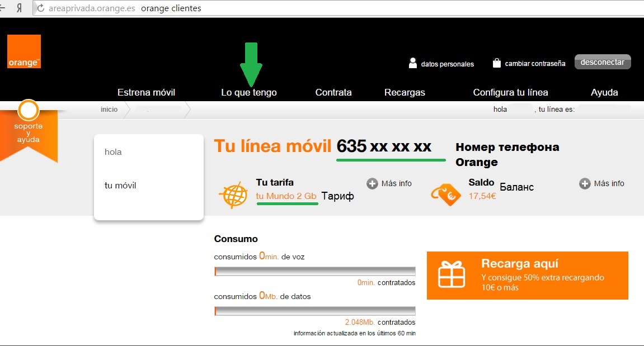The image size is (644, 346).
Task: Click the 0min. contratados text
Action: (386, 282)
